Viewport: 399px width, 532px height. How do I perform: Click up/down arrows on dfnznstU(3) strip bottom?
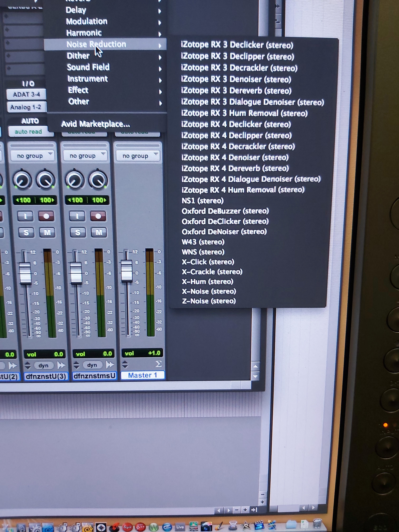[28, 366]
